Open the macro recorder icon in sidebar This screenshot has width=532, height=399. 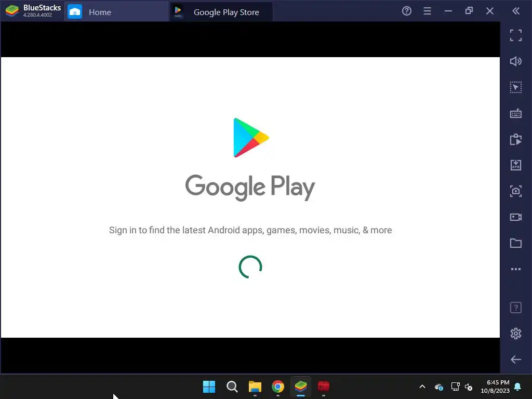coord(516,139)
